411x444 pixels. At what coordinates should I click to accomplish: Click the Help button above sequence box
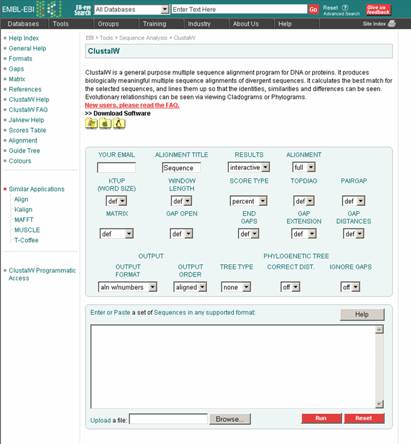click(362, 314)
